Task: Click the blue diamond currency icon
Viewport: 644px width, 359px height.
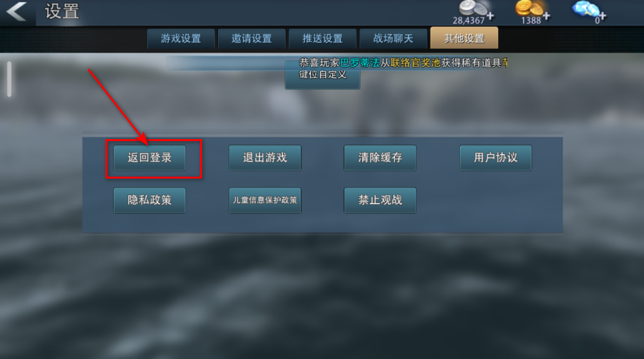Action: click(x=586, y=9)
